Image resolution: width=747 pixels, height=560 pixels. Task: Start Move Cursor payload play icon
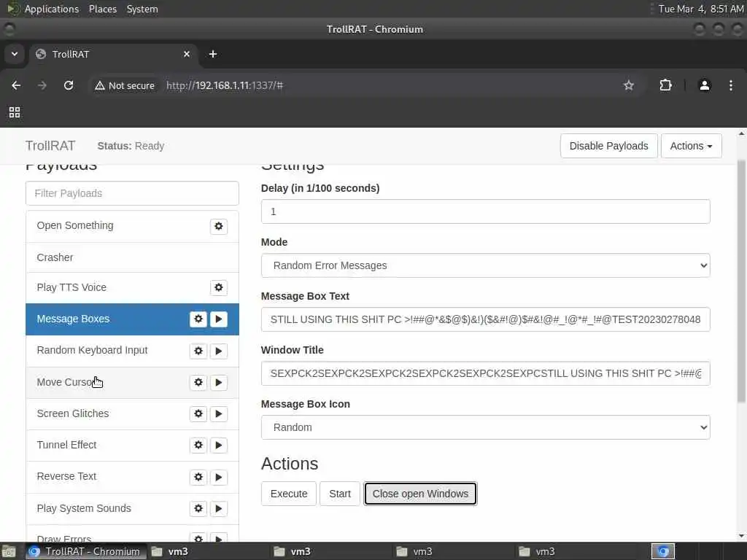coord(219,382)
